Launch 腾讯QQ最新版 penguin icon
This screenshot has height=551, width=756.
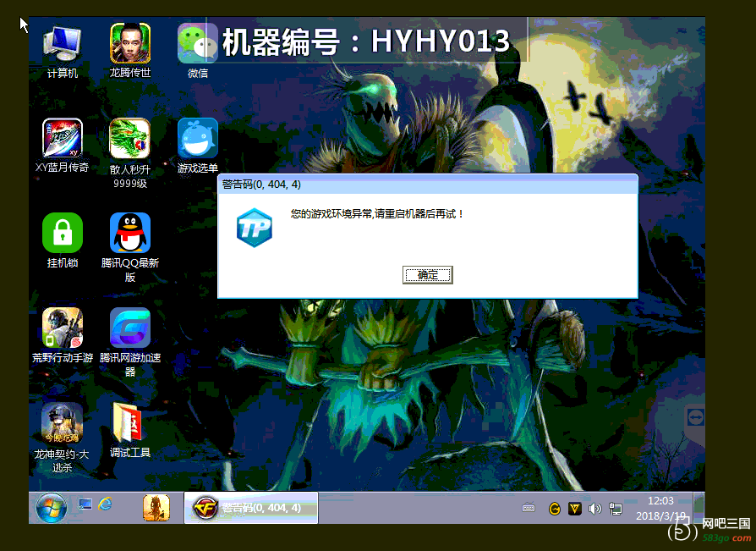[x=129, y=247]
